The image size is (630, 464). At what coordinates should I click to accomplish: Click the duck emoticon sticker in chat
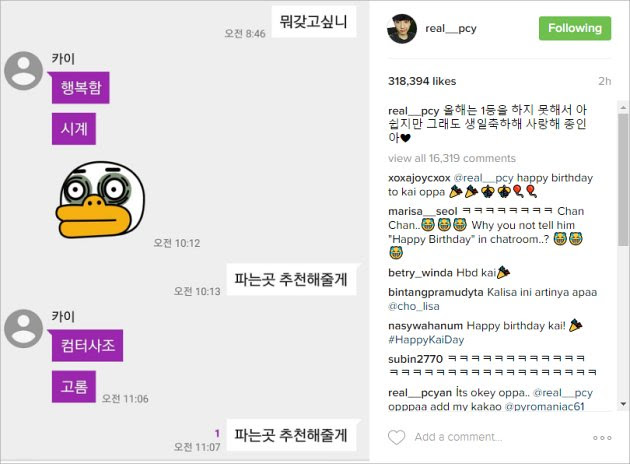[x=100, y=200]
